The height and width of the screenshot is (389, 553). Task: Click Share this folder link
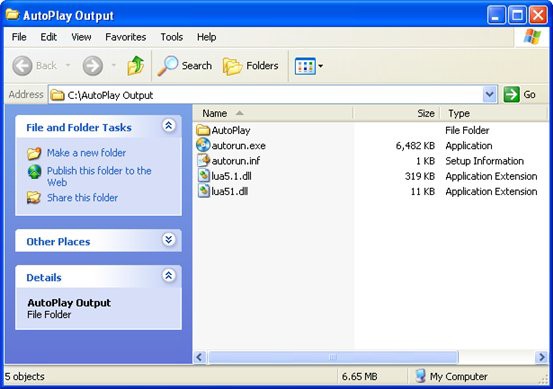[x=83, y=197]
